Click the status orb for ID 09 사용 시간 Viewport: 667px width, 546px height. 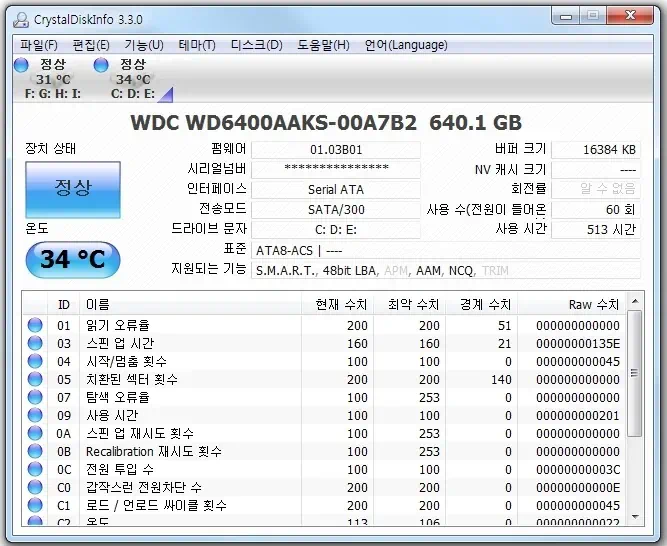click(x=35, y=415)
